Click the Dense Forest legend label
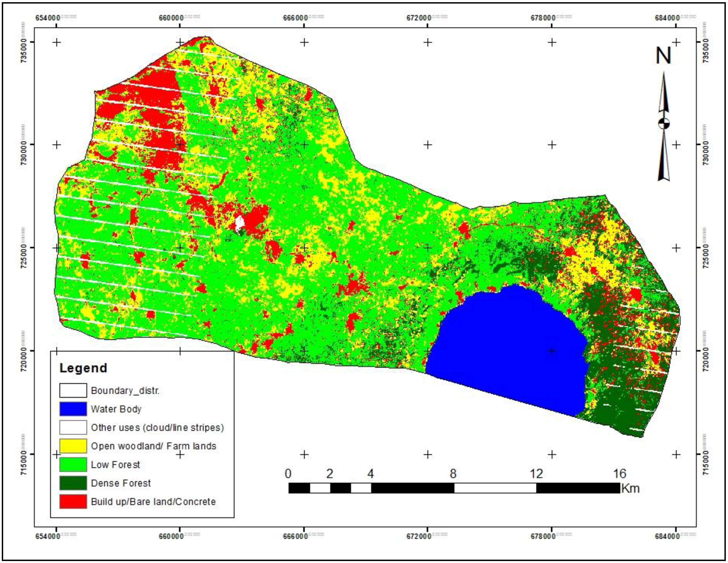This screenshot has width=728, height=563. click(121, 483)
